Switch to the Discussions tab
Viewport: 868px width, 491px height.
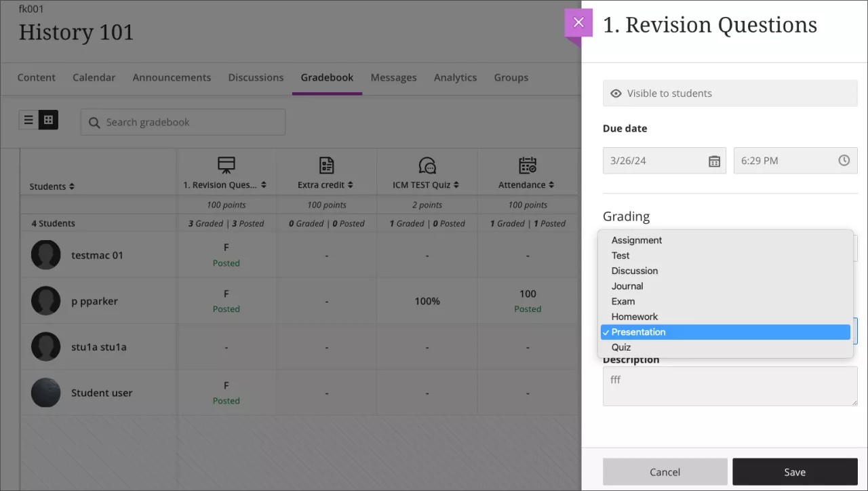[x=256, y=77]
